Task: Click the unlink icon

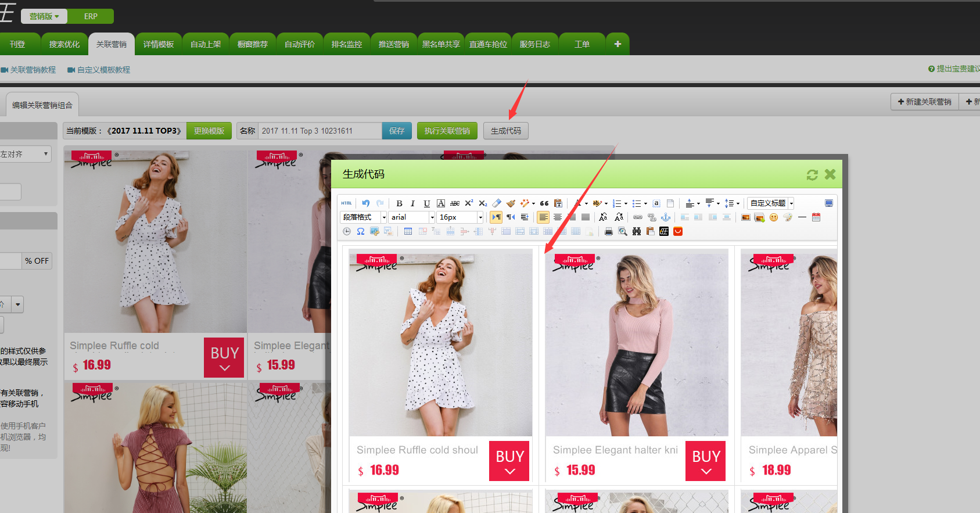Action: [652, 217]
